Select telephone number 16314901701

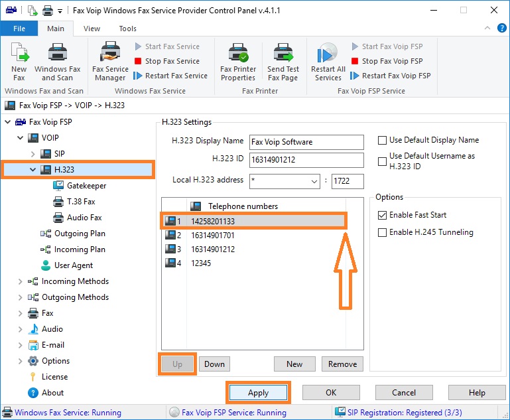coord(254,235)
